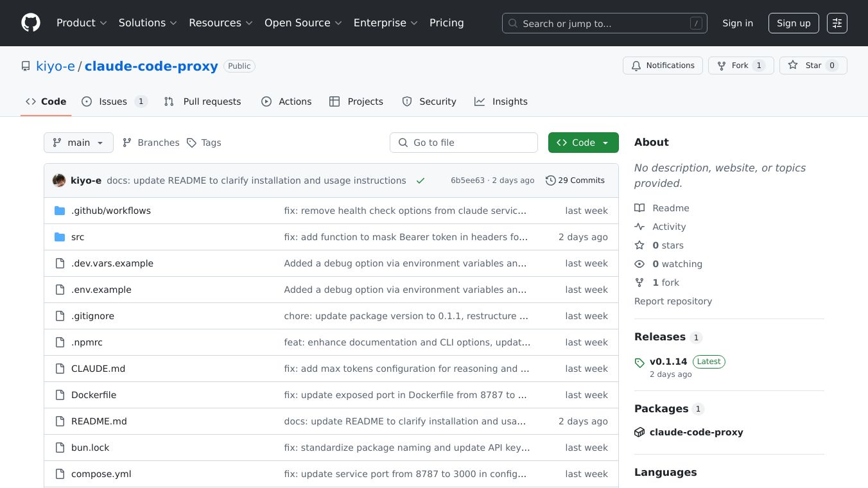Click the kiyo-e avatar image
The width and height of the screenshot is (868, 488).
(59, 180)
